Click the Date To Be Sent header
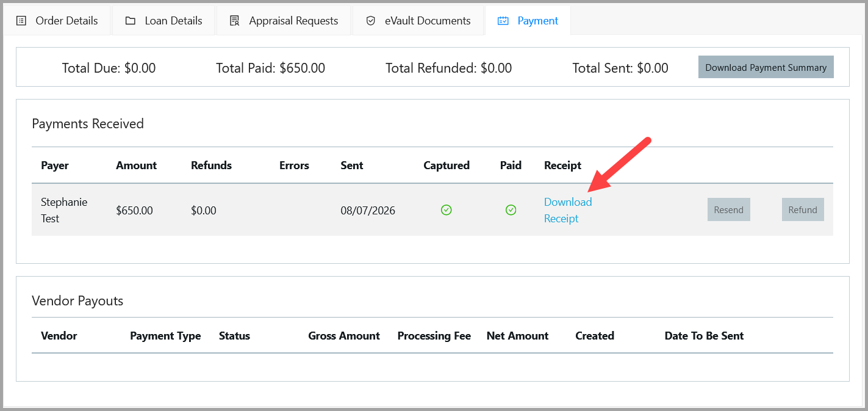Viewport: 868px width, 411px height. (x=704, y=336)
